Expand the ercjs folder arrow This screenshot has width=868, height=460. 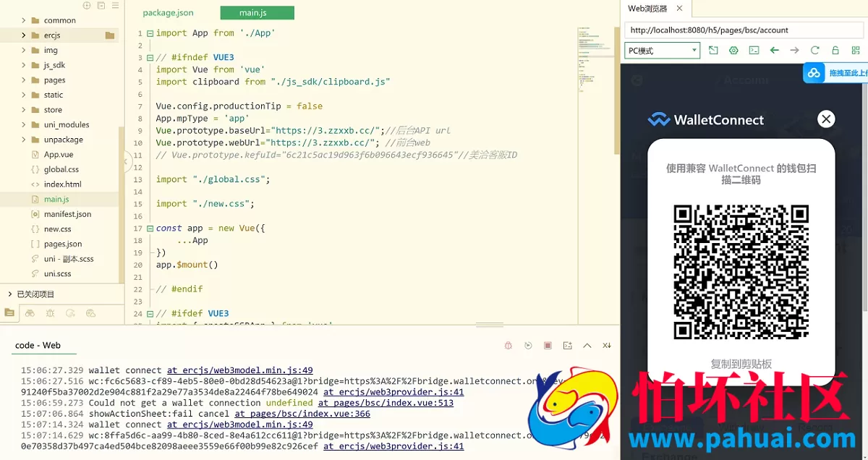coord(24,35)
